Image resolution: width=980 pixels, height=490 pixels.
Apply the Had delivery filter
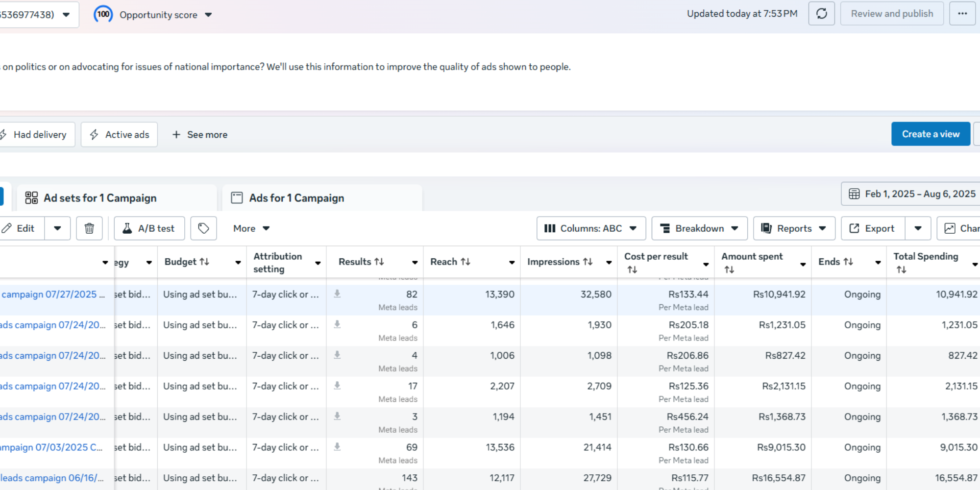coord(37,134)
